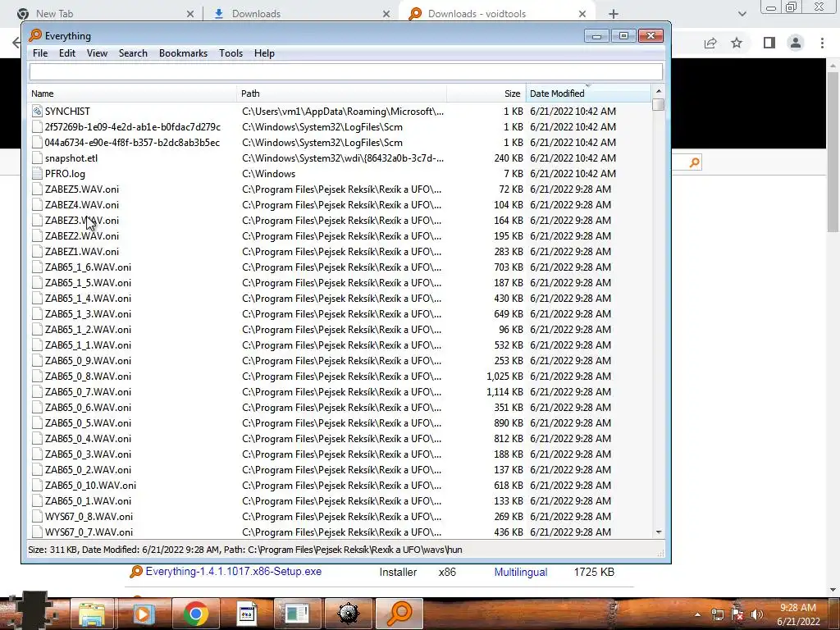This screenshot has width=840, height=630.
Task: Select ZABEZ1.WAV.oni file icon
Action: click(x=37, y=251)
